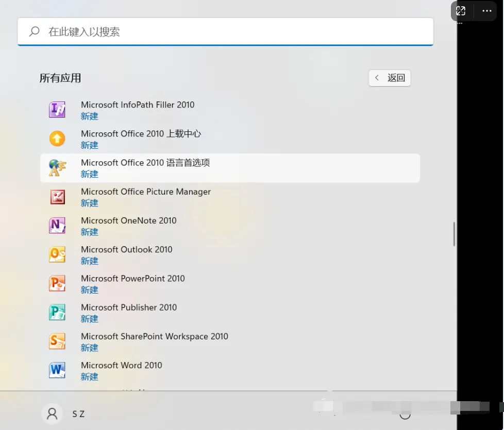Launch OneNote 2010 via its purple icon
The image size is (504, 430).
[57, 226]
